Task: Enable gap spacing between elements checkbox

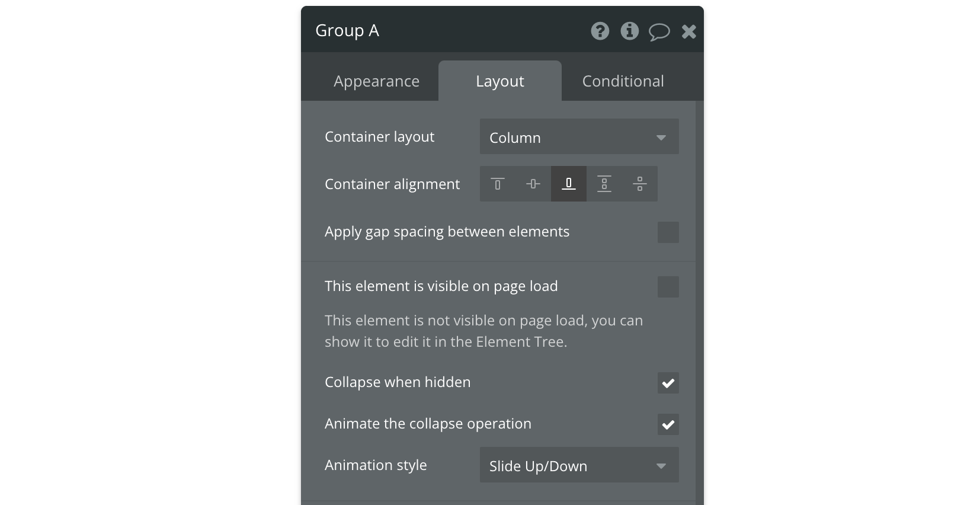Action: [x=668, y=232]
